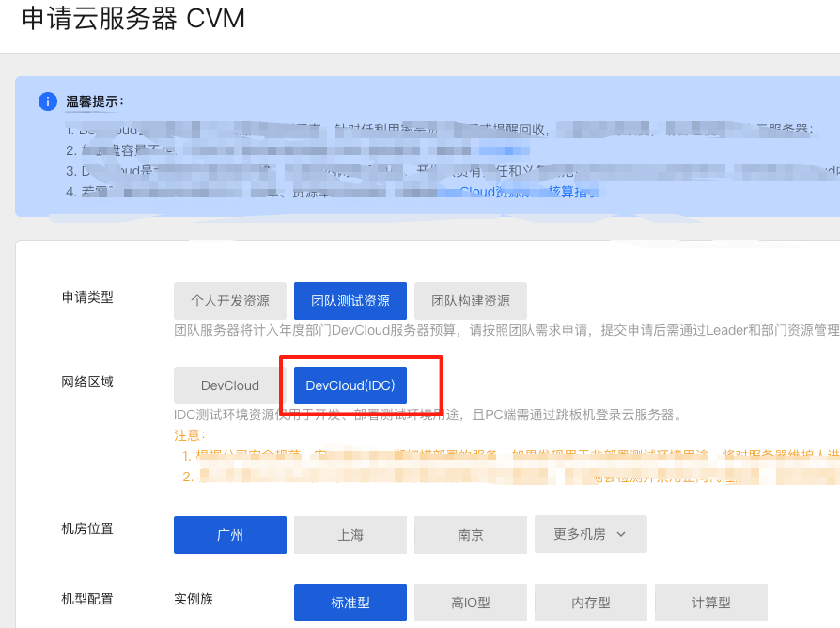
Task: Click the 申请类型 label
Action: pyautogui.click(x=87, y=297)
